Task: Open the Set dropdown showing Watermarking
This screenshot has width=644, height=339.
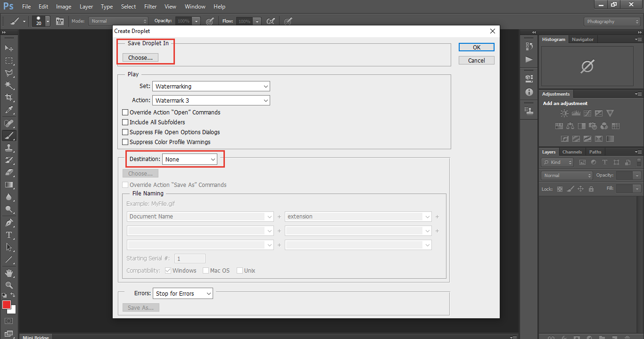Action: click(211, 86)
